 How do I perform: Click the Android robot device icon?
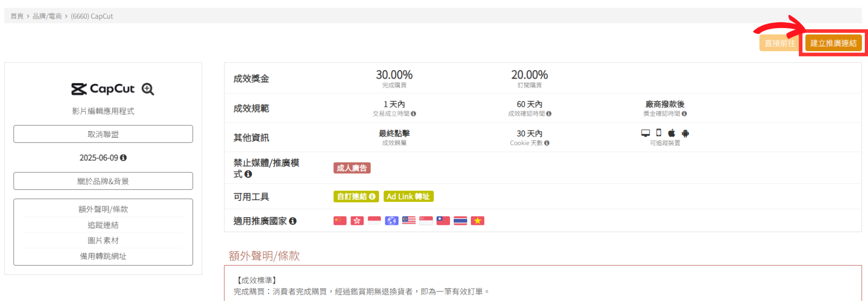(685, 133)
